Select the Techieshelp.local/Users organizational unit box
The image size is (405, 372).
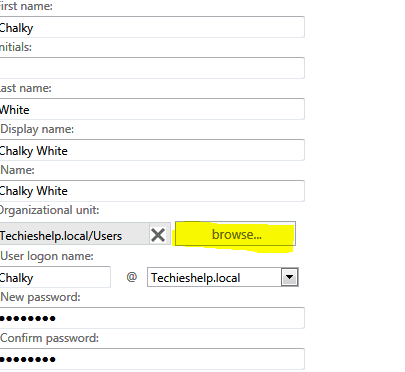click(74, 234)
